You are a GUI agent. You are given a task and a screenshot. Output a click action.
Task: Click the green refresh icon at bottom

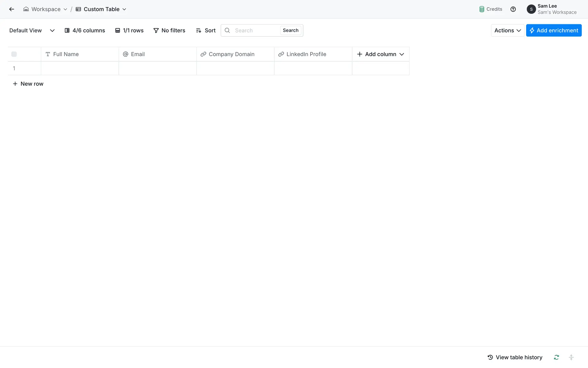point(556,357)
